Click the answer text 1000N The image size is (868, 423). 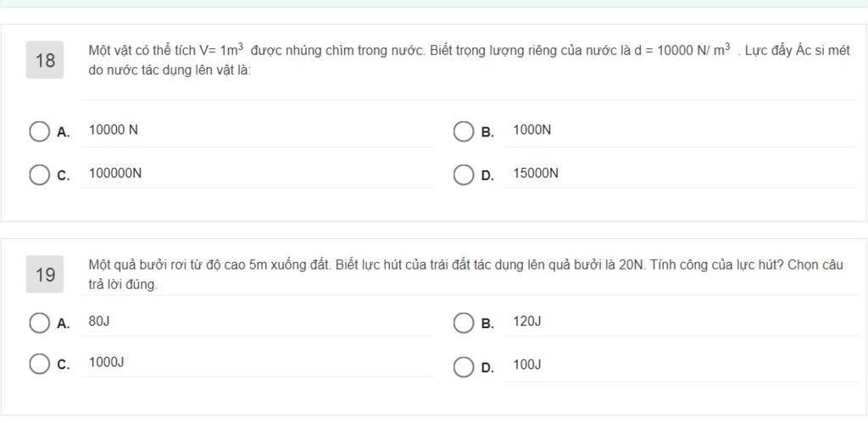click(532, 130)
